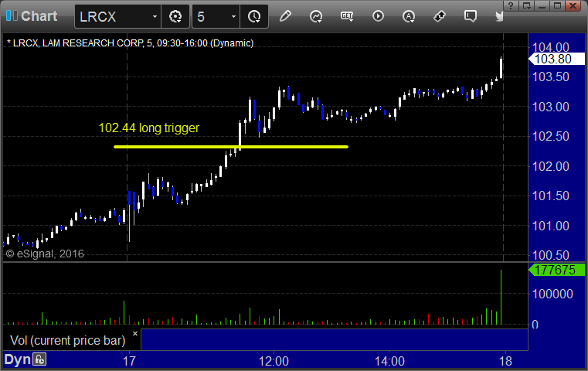Image resolution: width=588 pixels, height=371 pixels.
Task: Click the Chart window icon in the toolbar
Action: tap(12, 16)
